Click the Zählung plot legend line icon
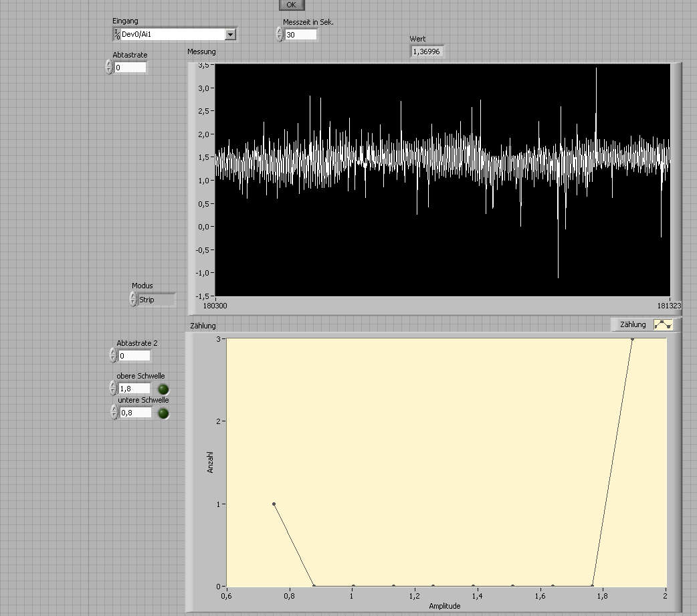697x616 pixels. (x=663, y=325)
